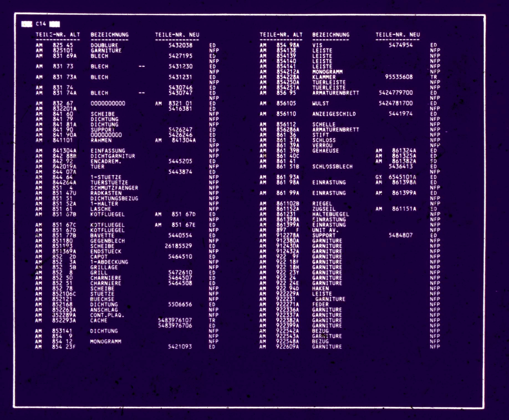Select the MONOGRAMM entry in right column
Screen dimensions: 509x420
coord(327,72)
